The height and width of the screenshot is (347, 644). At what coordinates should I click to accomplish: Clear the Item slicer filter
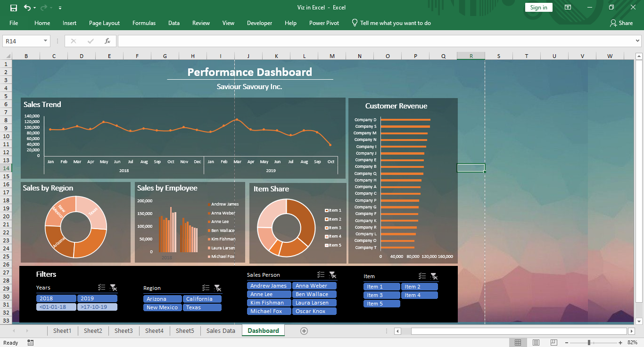pos(434,276)
